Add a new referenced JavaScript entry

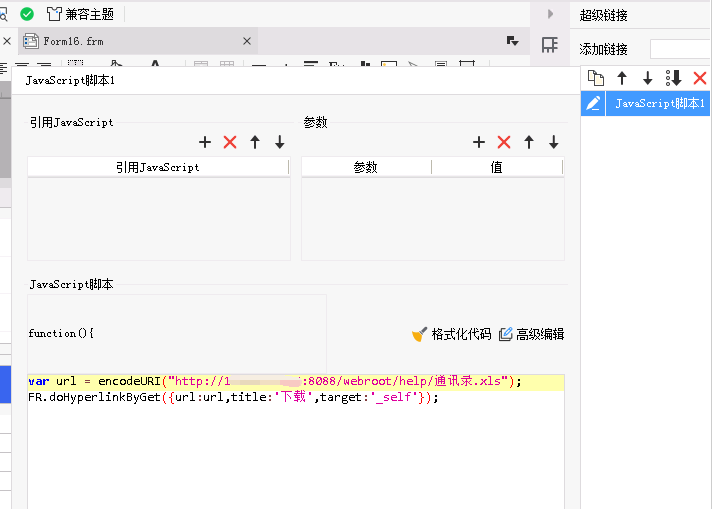point(205,143)
